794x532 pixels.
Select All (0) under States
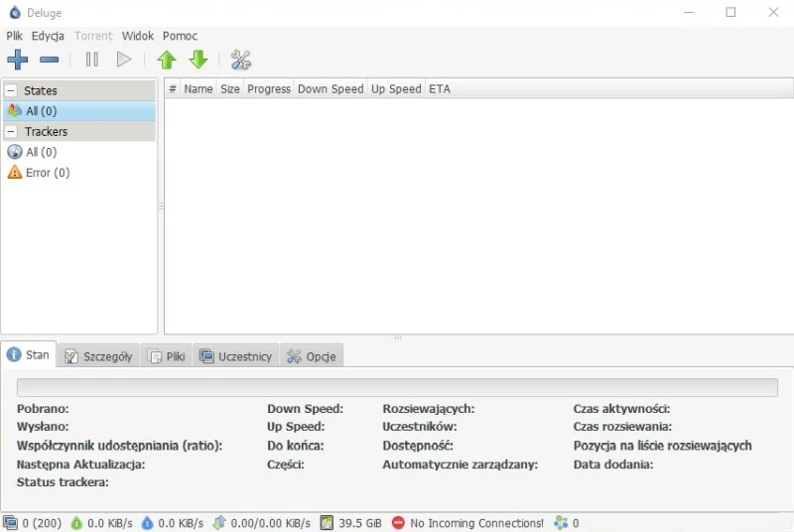point(41,111)
